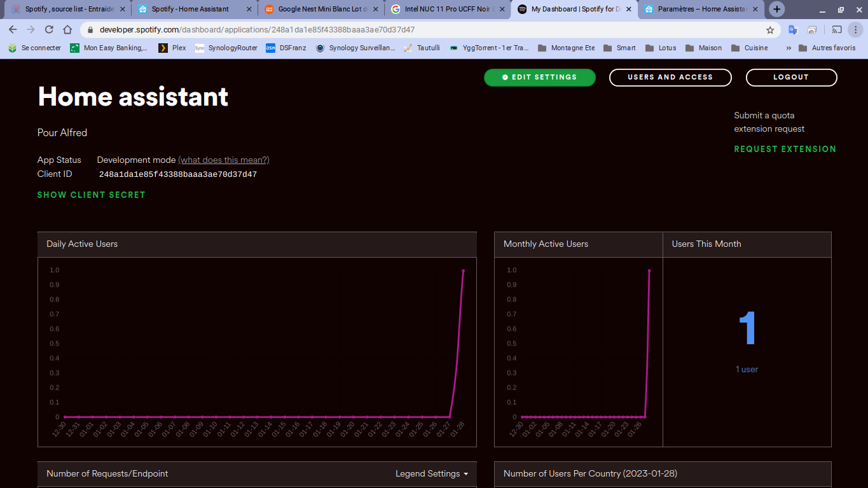Viewport: 868px width, 488px height.
Task: Open the Smart bookmark folder
Action: click(619, 48)
